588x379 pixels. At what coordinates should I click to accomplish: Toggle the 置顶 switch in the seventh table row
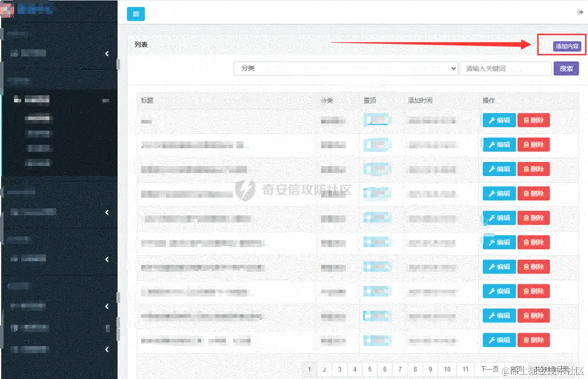(377, 267)
